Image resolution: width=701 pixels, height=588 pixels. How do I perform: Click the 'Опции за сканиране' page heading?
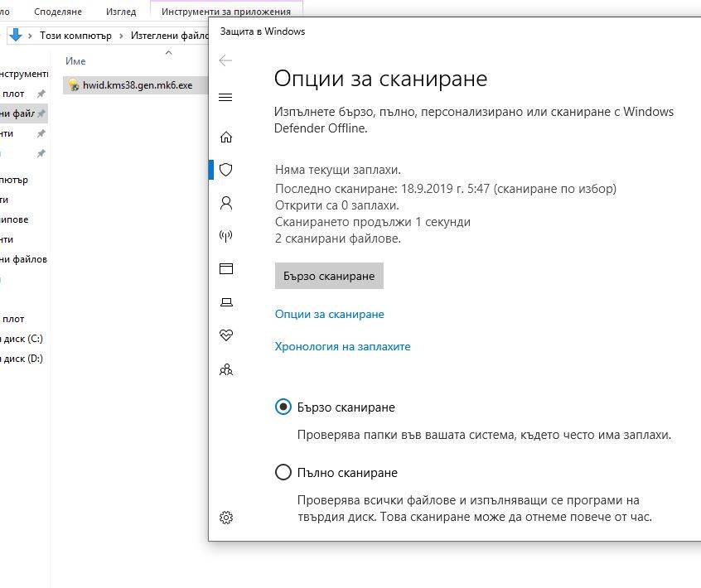pyautogui.click(x=380, y=79)
